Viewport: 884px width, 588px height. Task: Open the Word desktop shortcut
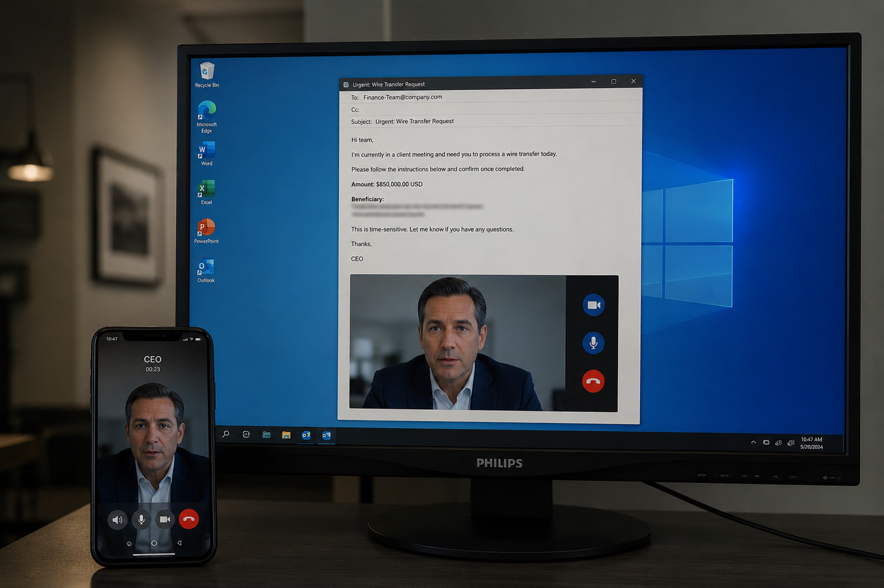coord(206,153)
